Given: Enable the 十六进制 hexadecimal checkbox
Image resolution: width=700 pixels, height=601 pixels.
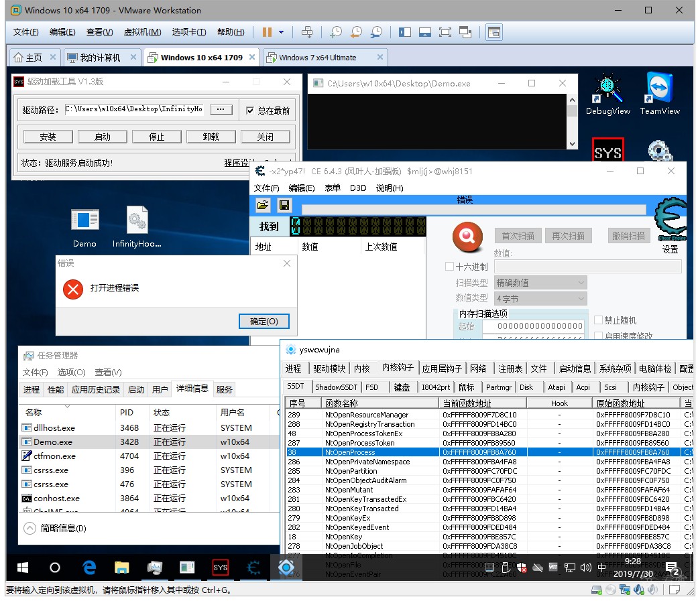Looking at the screenshot, I should click(x=449, y=267).
